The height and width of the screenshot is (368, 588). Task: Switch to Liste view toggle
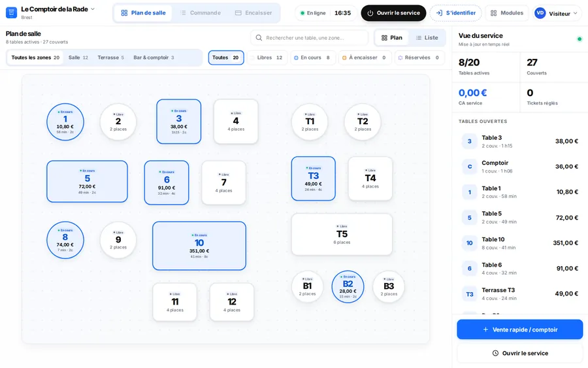point(427,37)
